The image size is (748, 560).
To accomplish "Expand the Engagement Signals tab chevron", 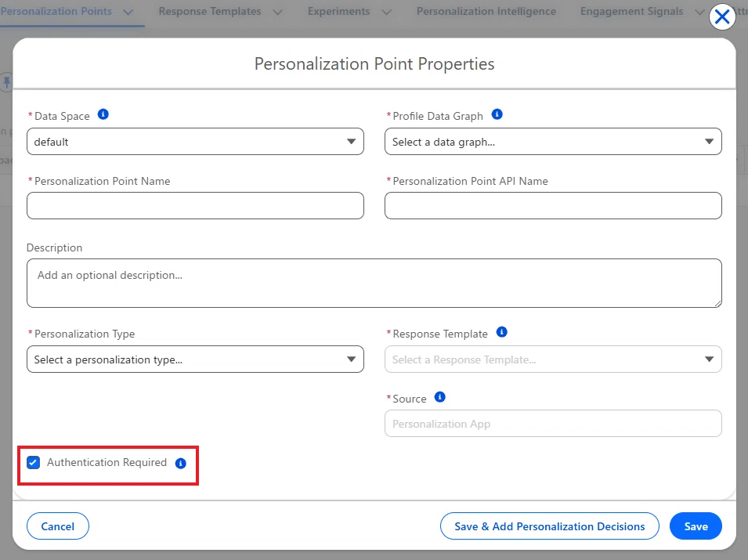I will 699,13.
